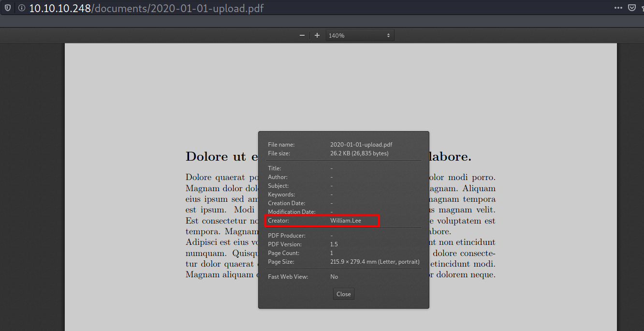Open the 140% zoom level dropdown
644x331 pixels.
coord(360,35)
